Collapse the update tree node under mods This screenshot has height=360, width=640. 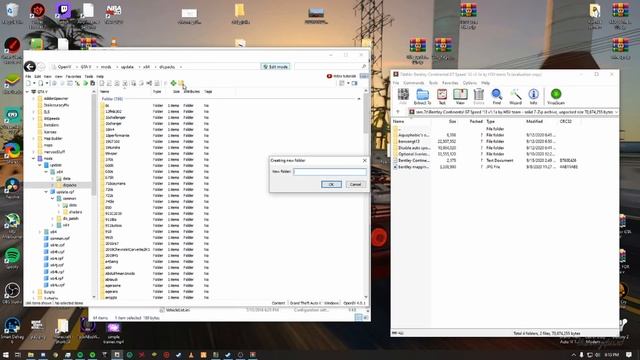[40, 165]
